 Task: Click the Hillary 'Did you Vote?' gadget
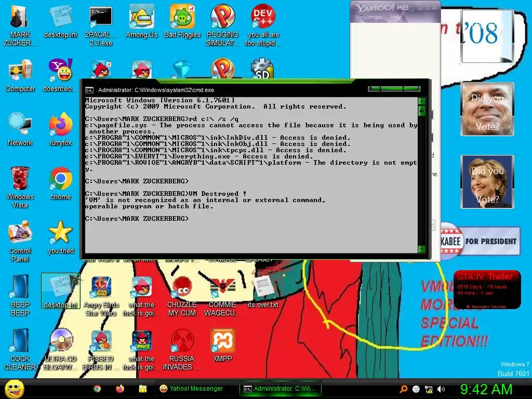487,182
